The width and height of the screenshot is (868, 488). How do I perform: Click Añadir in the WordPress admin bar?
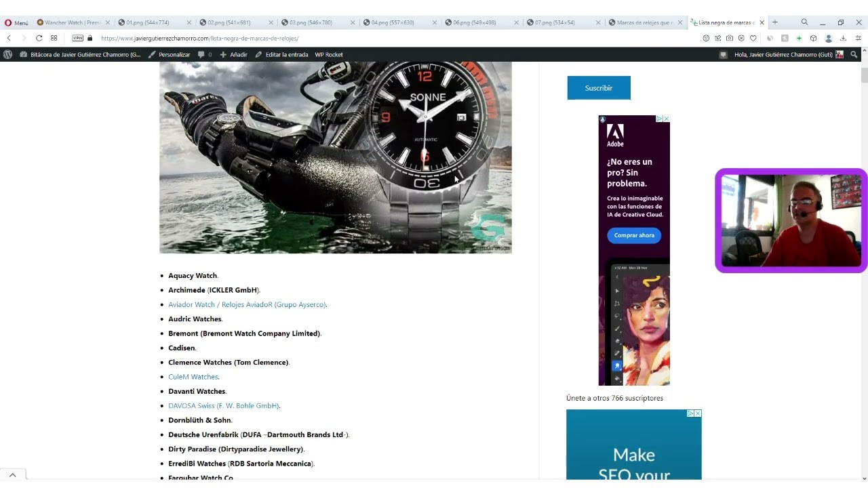(234, 54)
